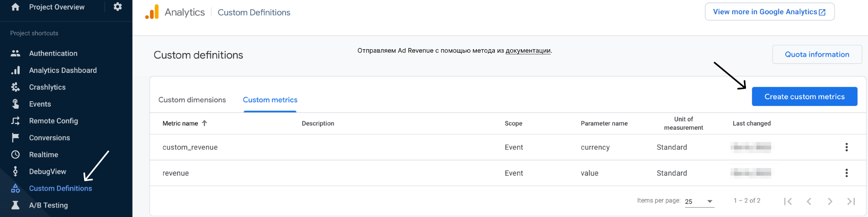Jump to the last page arrow
This screenshot has height=217, width=868.
(851, 201)
